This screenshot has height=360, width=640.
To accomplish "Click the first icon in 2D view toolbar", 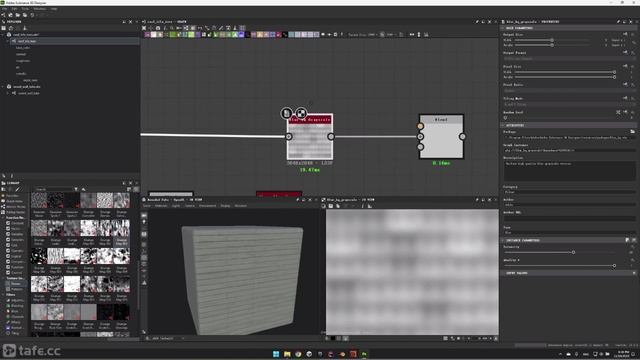I will tap(324, 206).
